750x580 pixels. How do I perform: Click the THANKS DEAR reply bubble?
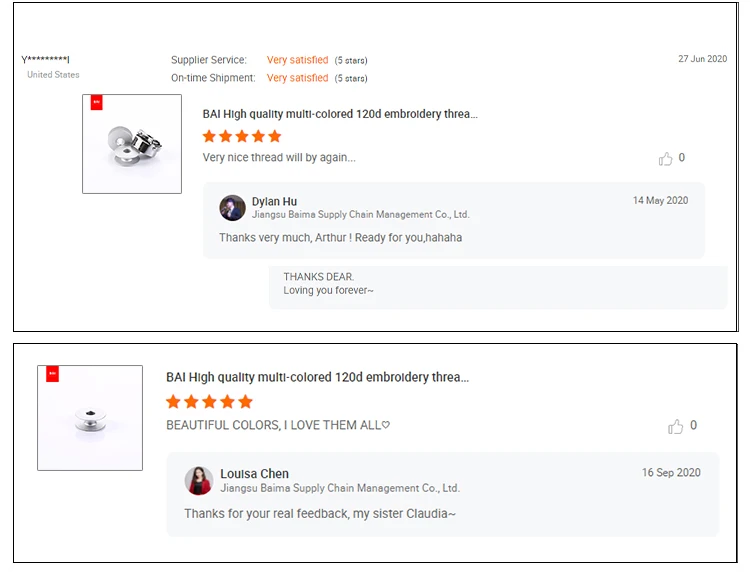(x=498, y=287)
